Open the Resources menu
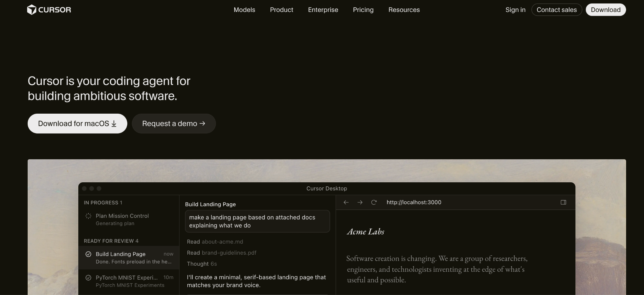 tap(404, 10)
